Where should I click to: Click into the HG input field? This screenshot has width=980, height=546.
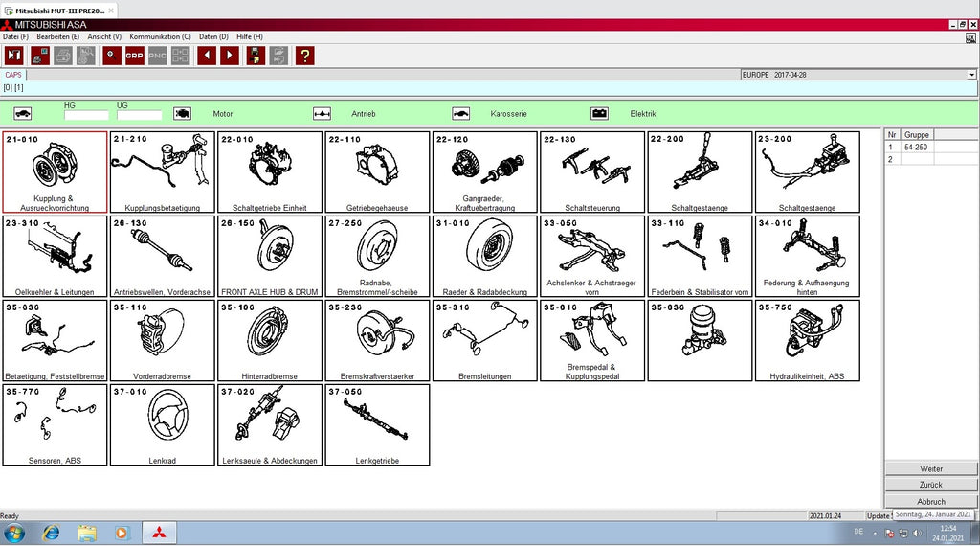coord(86,115)
